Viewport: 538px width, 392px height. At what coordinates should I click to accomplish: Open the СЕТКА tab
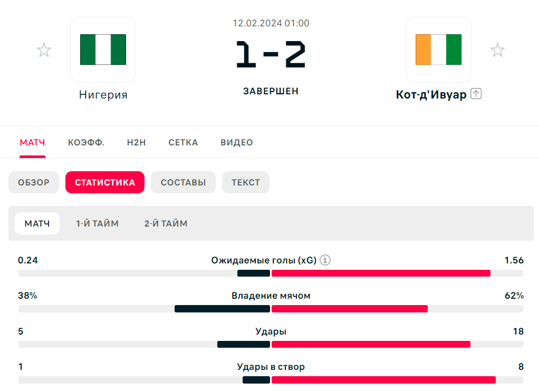click(183, 143)
